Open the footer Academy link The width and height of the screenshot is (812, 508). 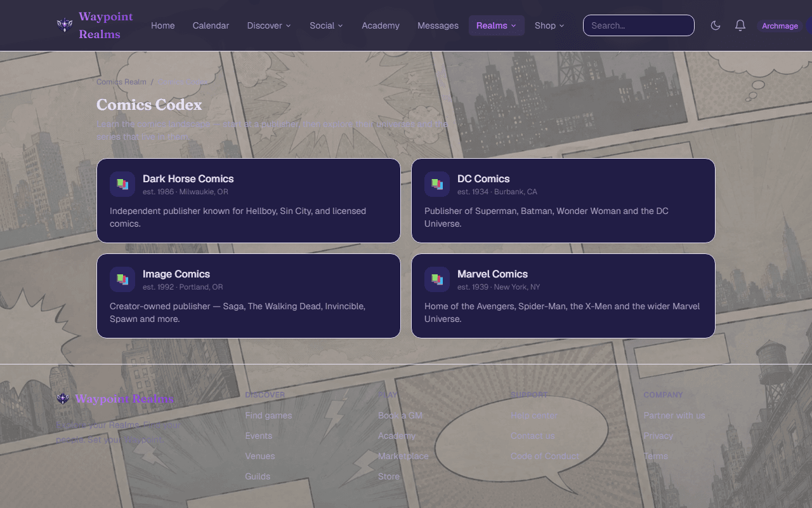coord(397,436)
